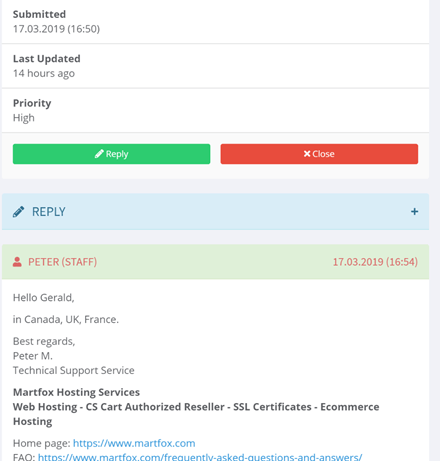Open the REPLY panel via its heading text

49,212
